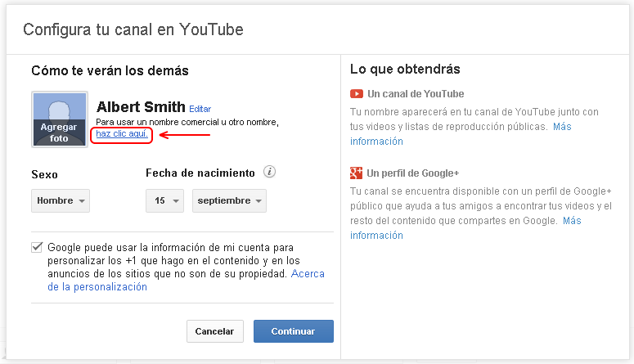
Task: Click the Cancelar button
Action: pos(214,331)
